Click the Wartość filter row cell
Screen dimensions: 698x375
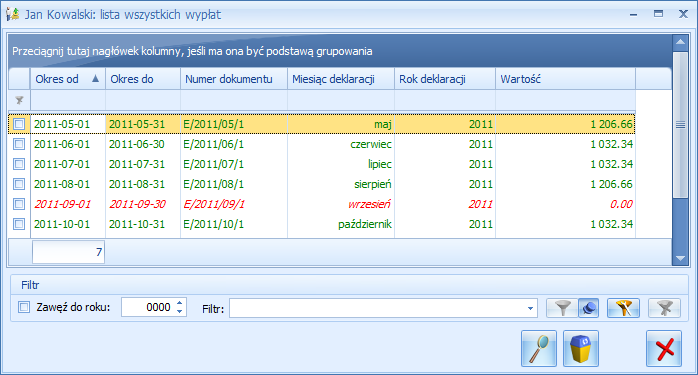click(565, 100)
